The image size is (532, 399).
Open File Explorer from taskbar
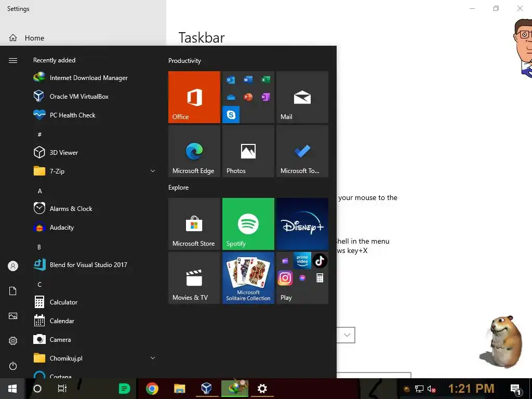(x=179, y=389)
